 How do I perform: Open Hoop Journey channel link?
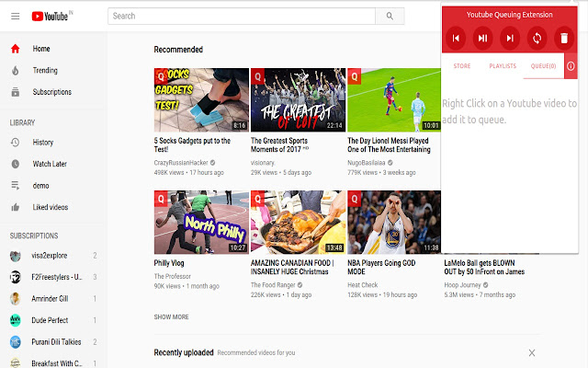coord(462,285)
